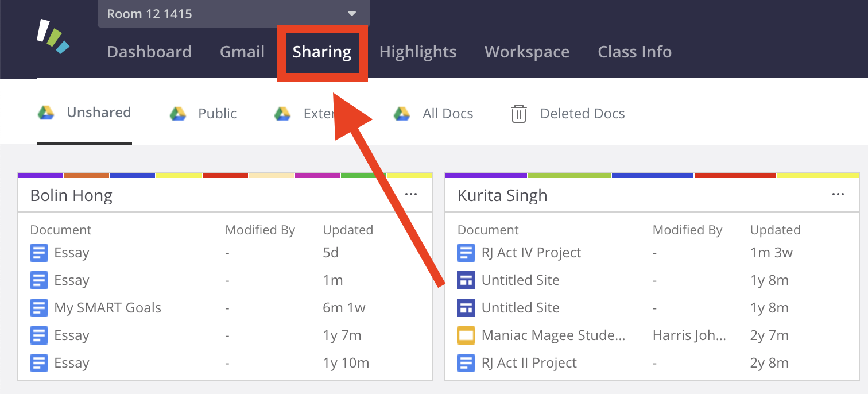
Task: Click the doc icon of Essay updated 1y 7m
Action: click(39, 335)
